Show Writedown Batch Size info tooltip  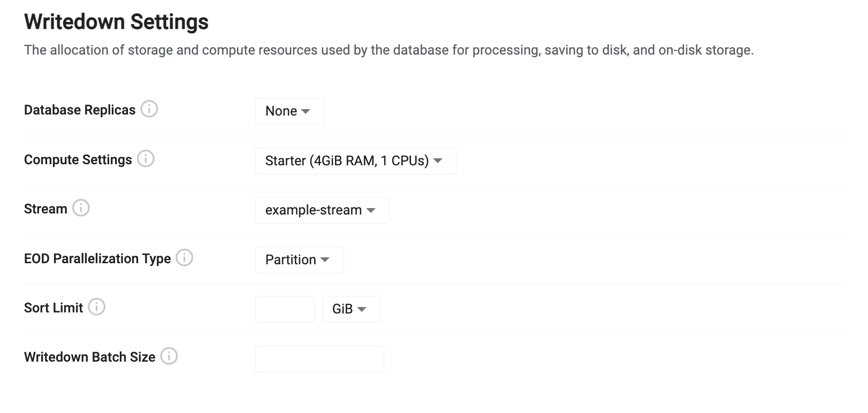(x=169, y=356)
